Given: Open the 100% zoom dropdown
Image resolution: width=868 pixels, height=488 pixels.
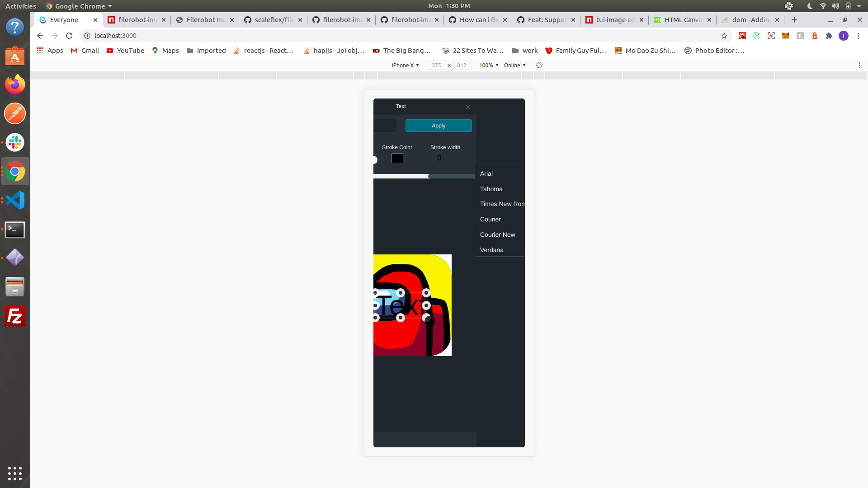Looking at the screenshot, I should 487,65.
